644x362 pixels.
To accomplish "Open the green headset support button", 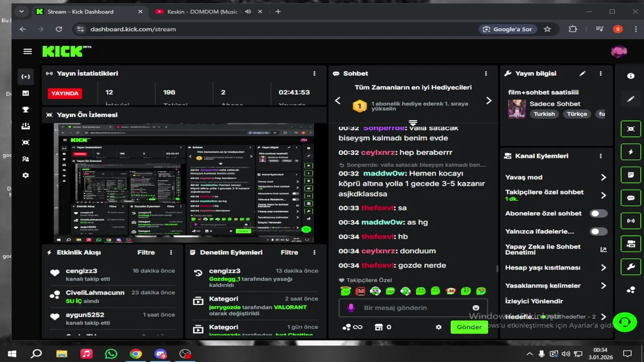I will [x=625, y=322].
